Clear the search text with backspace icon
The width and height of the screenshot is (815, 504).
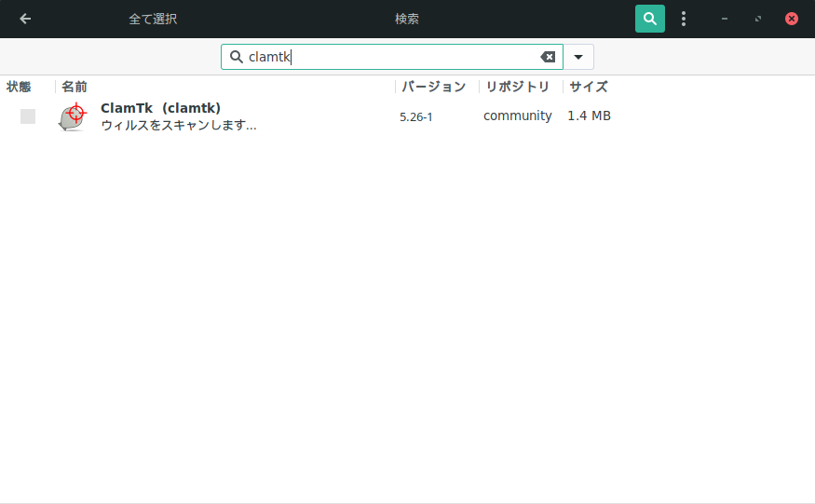[548, 57]
